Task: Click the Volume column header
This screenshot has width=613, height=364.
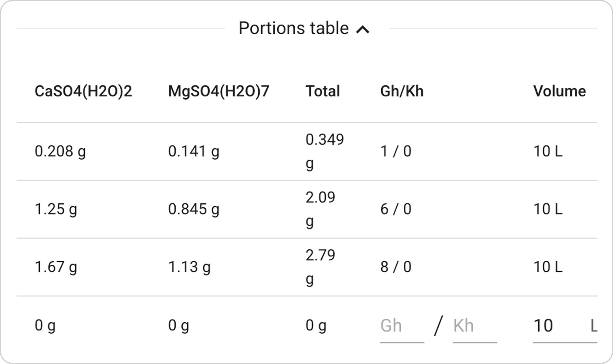Action: tap(559, 91)
